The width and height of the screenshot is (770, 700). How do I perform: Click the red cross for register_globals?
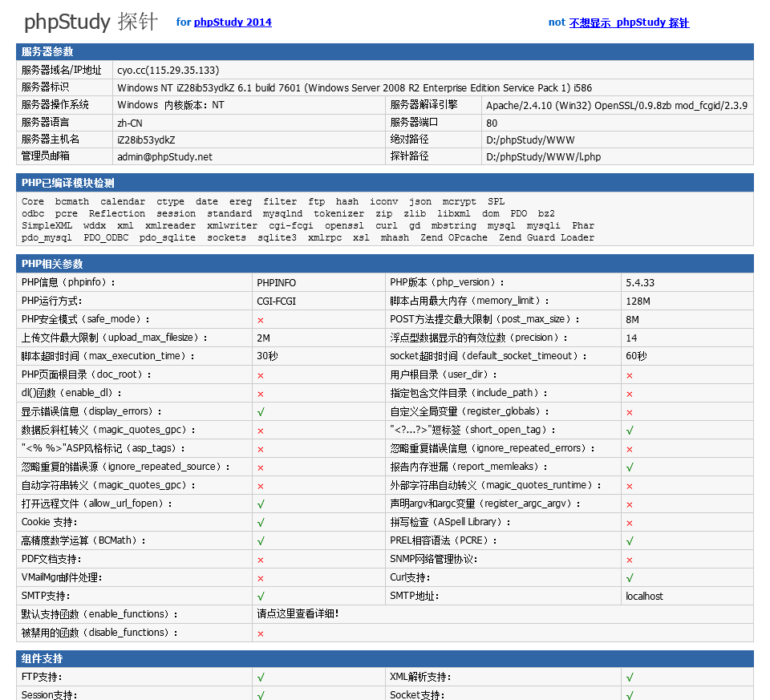630,412
